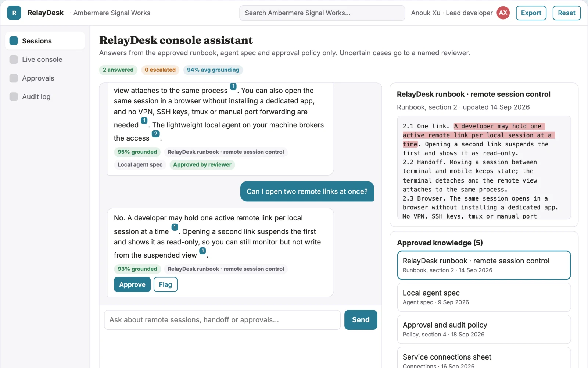The image size is (588, 368).
Task: Click the Local agent spec source chip in chat
Action: tap(140, 165)
